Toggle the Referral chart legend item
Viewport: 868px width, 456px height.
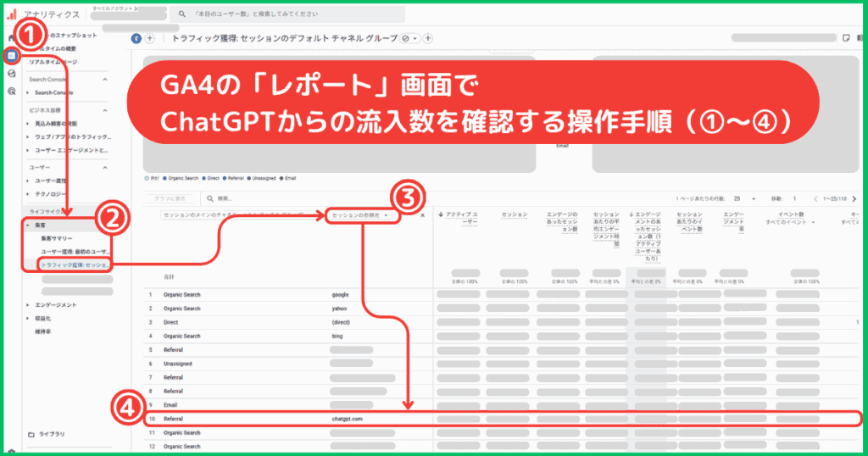click(x=233, y=178)
